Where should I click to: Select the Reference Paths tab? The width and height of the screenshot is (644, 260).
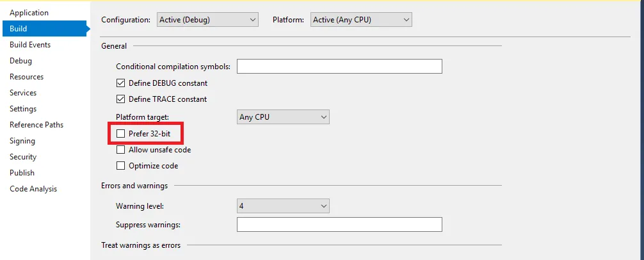tap(36, 125)
